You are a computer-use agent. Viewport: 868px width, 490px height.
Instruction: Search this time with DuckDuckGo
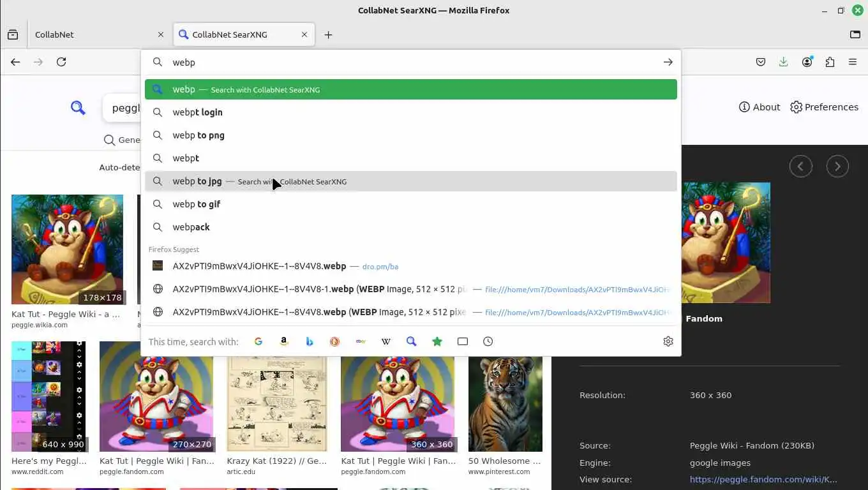(x=334, y=341)
